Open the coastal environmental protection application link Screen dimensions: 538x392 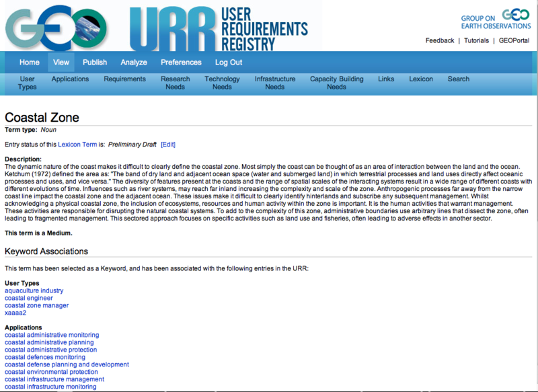coord(51,372)
